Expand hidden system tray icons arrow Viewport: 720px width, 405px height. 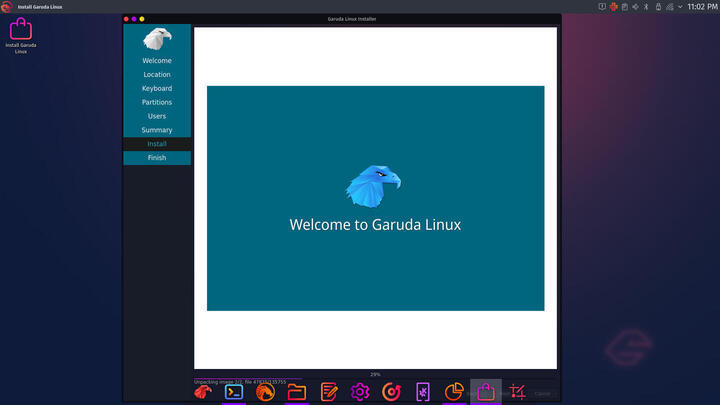click(x=681, y=7)
